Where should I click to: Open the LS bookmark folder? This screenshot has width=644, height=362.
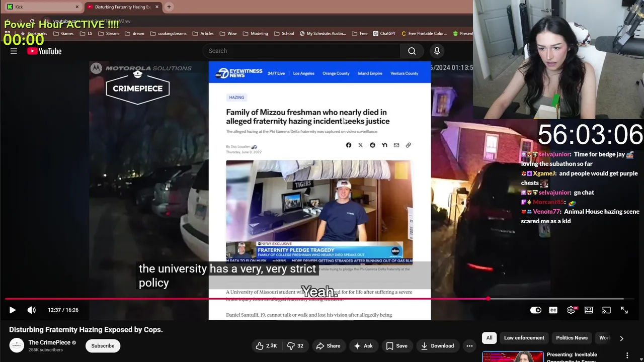click(x=86, y=34)
